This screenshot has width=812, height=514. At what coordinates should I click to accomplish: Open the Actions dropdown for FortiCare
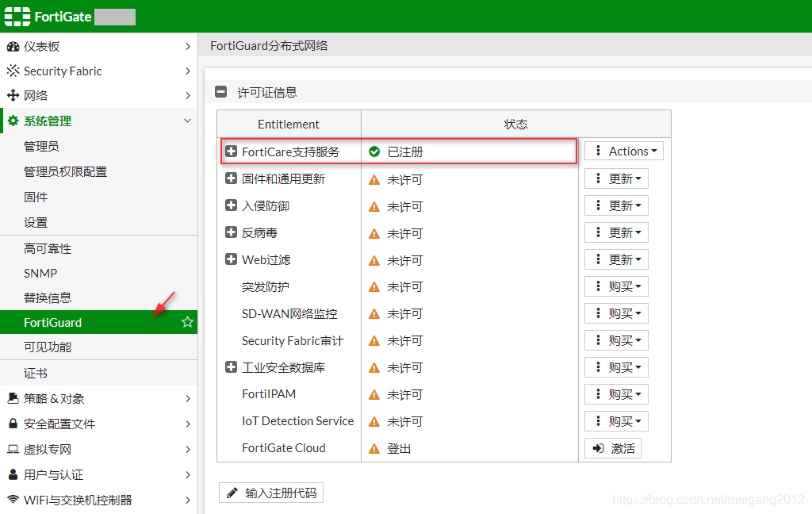pos(624,151)
